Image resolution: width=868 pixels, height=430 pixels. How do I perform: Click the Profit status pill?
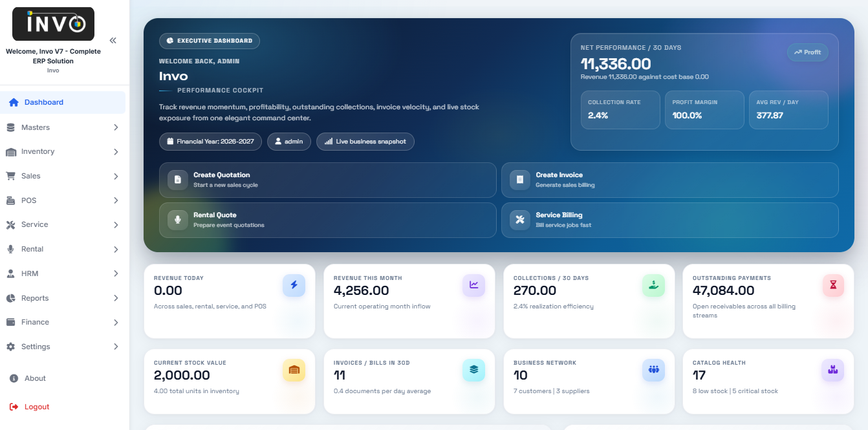tap(808, 52)
